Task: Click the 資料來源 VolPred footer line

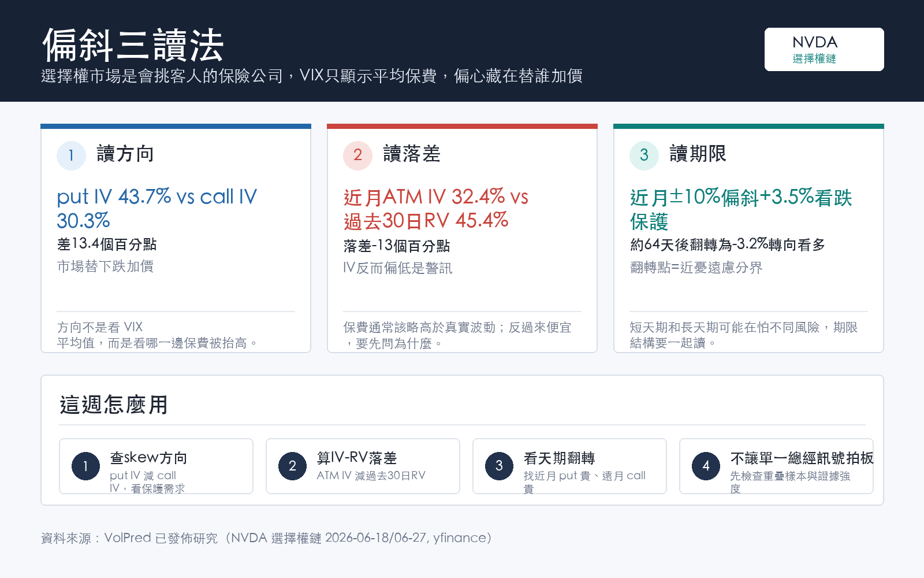Action: pos(267,538)
